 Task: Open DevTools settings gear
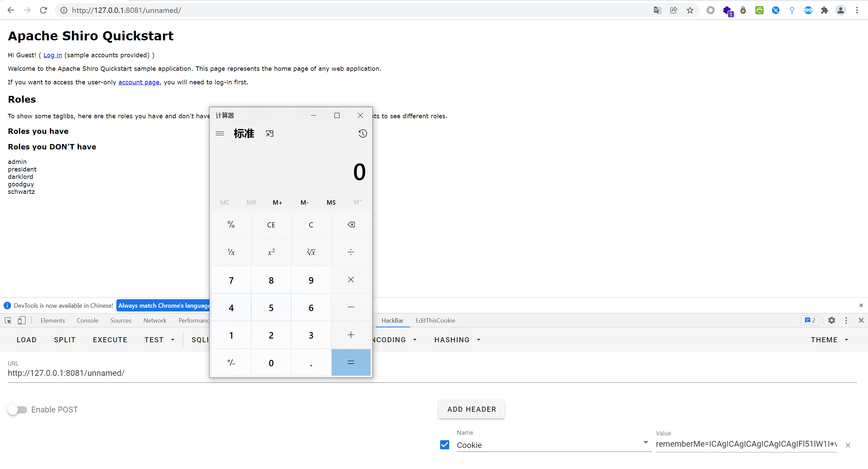click(831, 320)
